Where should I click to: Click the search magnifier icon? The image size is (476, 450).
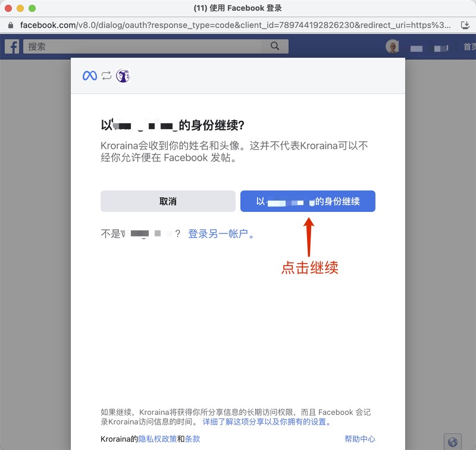coord(275,46)
